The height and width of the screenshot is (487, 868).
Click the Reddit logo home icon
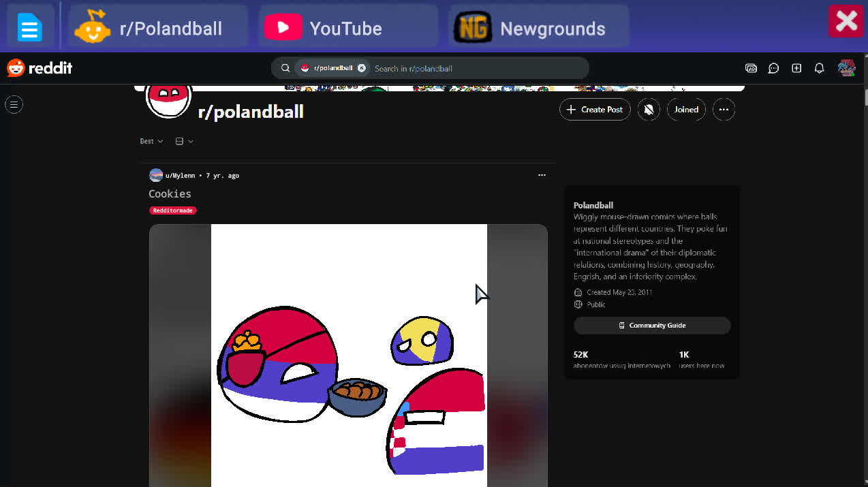point(40,68)
